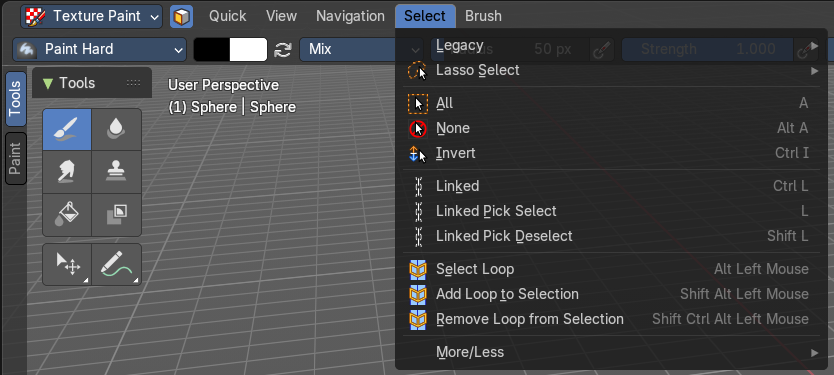Click the Add Loop to Selection icon
Screen dimensions: 834x375
[418, 294]
